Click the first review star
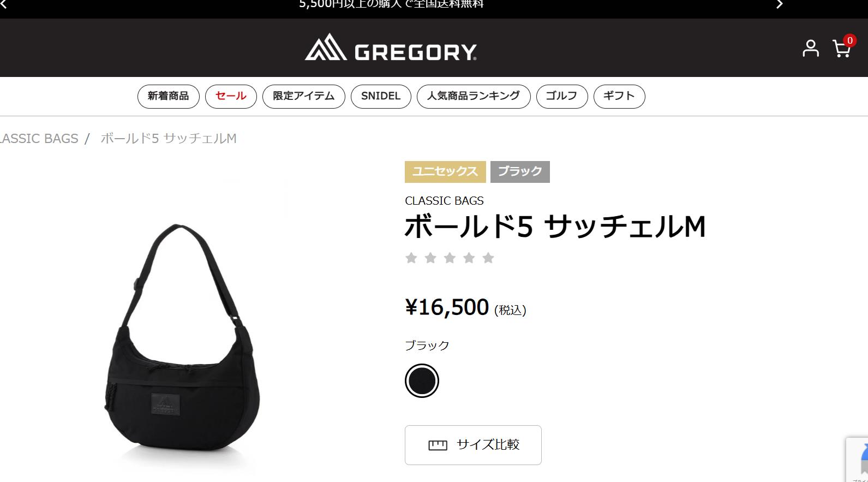The height and width of the screenshot is (482, 868). (411, 258)
